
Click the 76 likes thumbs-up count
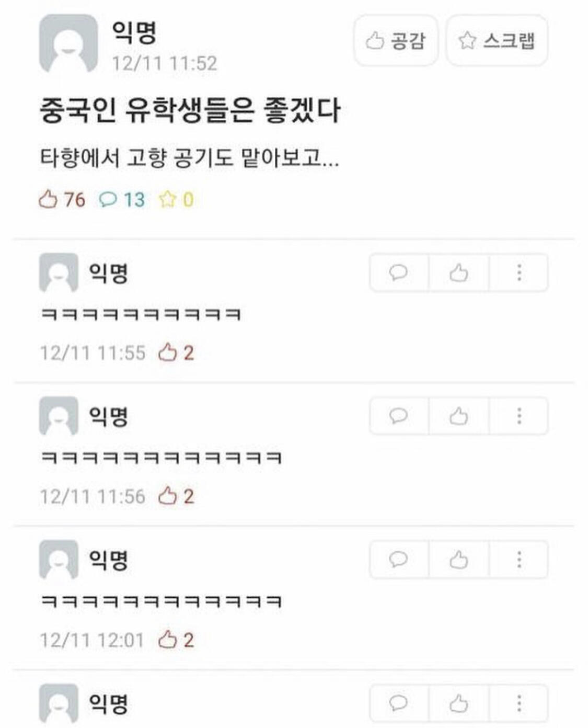62,199
